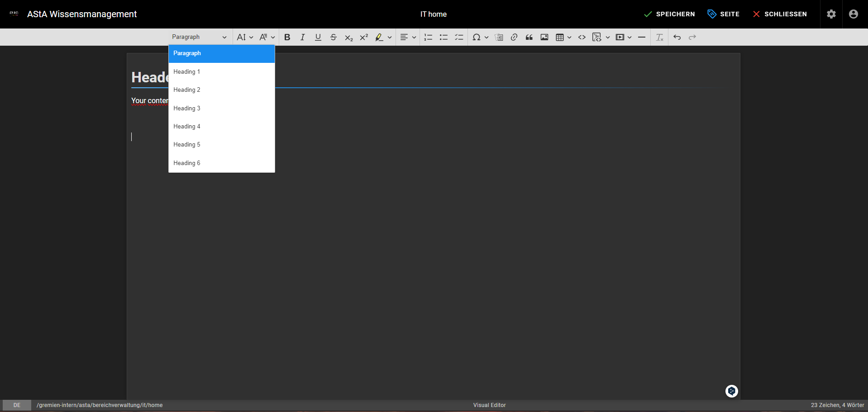The height and width of the screenshot is (412, 868).
Task: Place cursor in the Your content text
Action: (x=150, y=101)
